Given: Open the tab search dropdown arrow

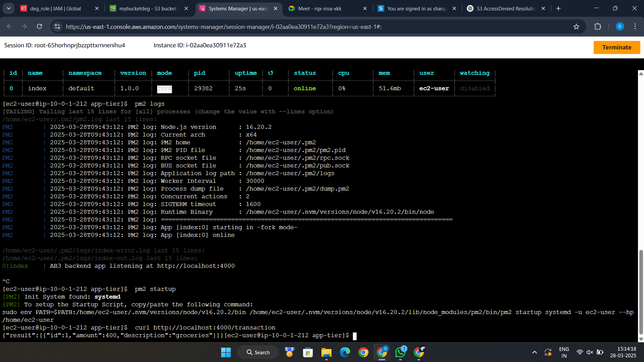Looking at the screenshot, I should tap(9, 8).
